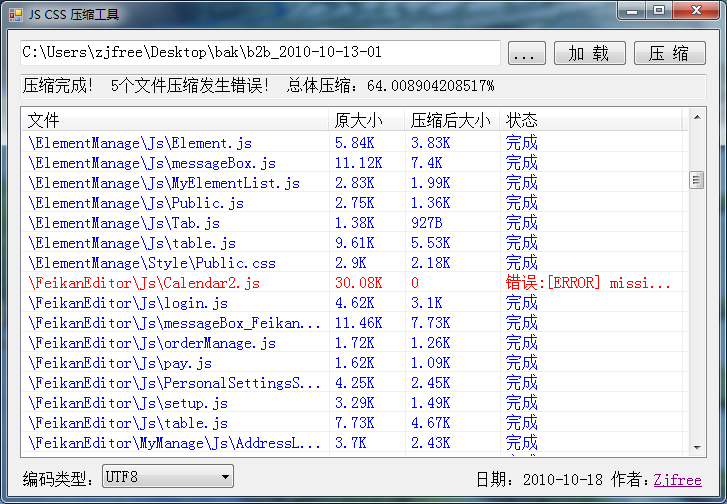
Task: Open the UTF8 encoding type dropdown
Action: pyautogui.click(x=167, y=477)
